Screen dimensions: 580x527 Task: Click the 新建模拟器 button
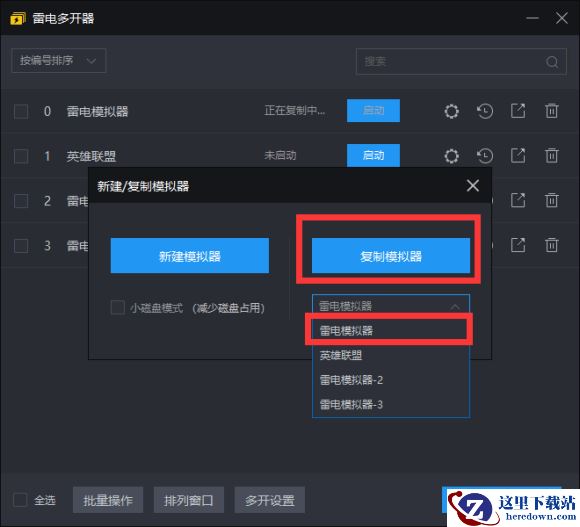coord(190,256)
